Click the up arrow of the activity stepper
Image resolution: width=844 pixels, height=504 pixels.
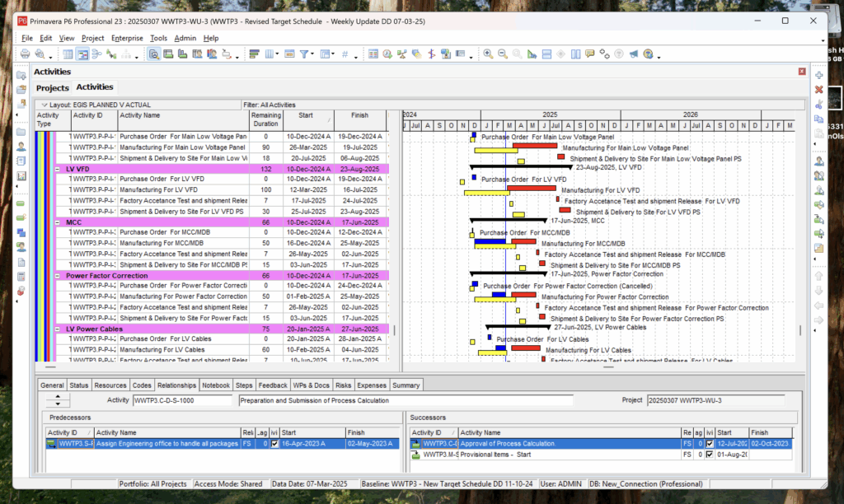click(x=58, y=397)
